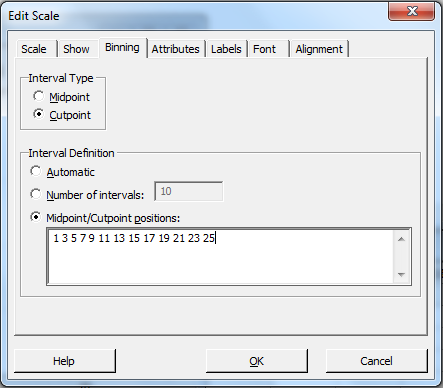
Task: Click the Help button
Action: click(65, 361)
